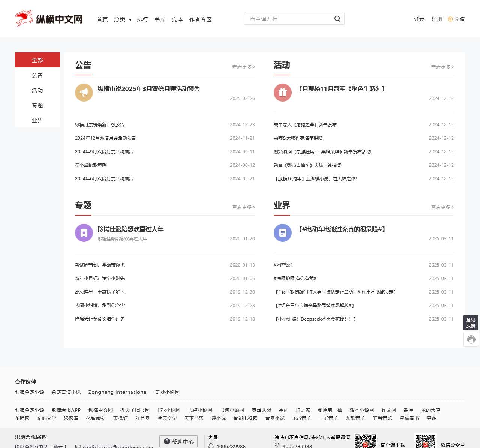Click the bookmark icon in the 专题 section

[x=84, y=232]
